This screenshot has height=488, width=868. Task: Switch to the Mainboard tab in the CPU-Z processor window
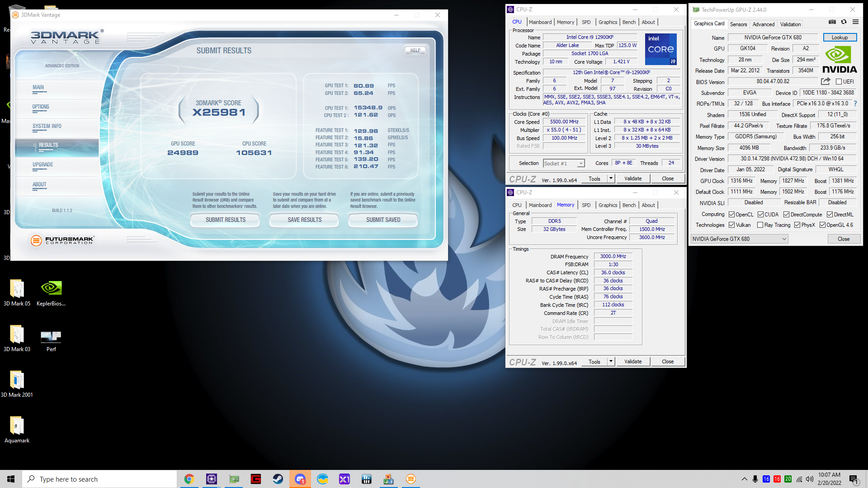pyautogui.click(x=540, y=22)
